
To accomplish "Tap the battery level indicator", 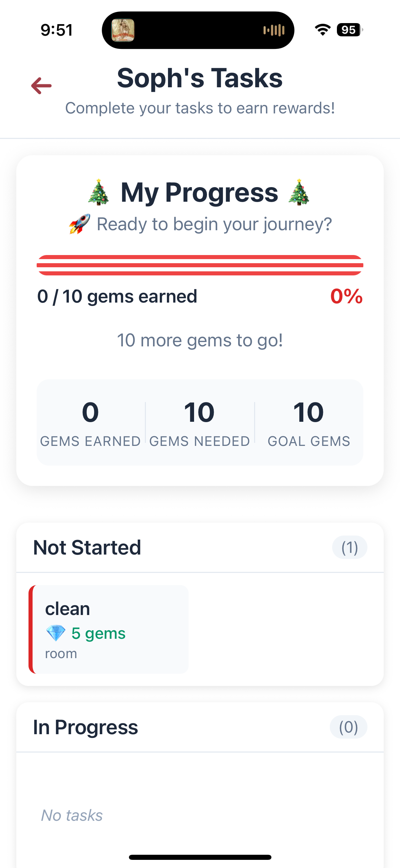I will [349, 30].
